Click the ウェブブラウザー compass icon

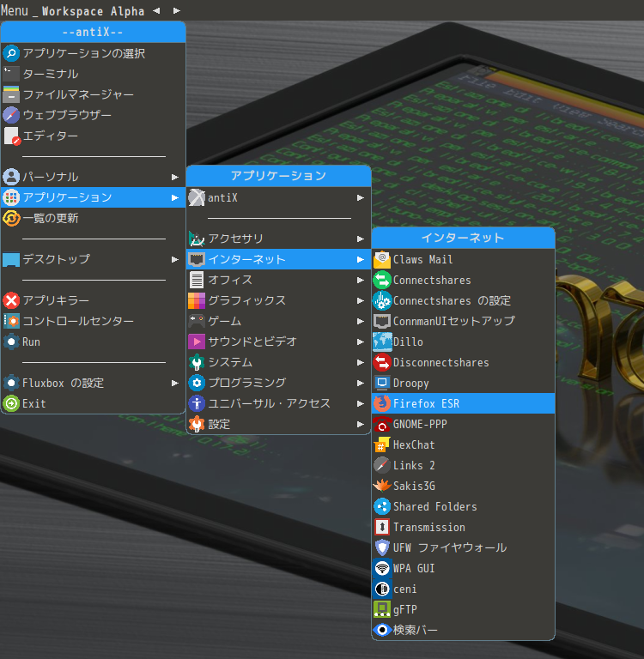coord(11,115)
